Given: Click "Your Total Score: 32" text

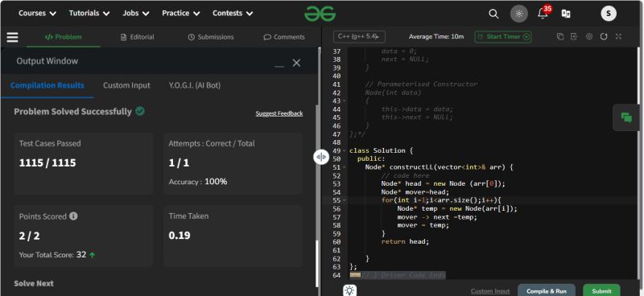Looking at the screenshot, I should click(x=52, y=254).
